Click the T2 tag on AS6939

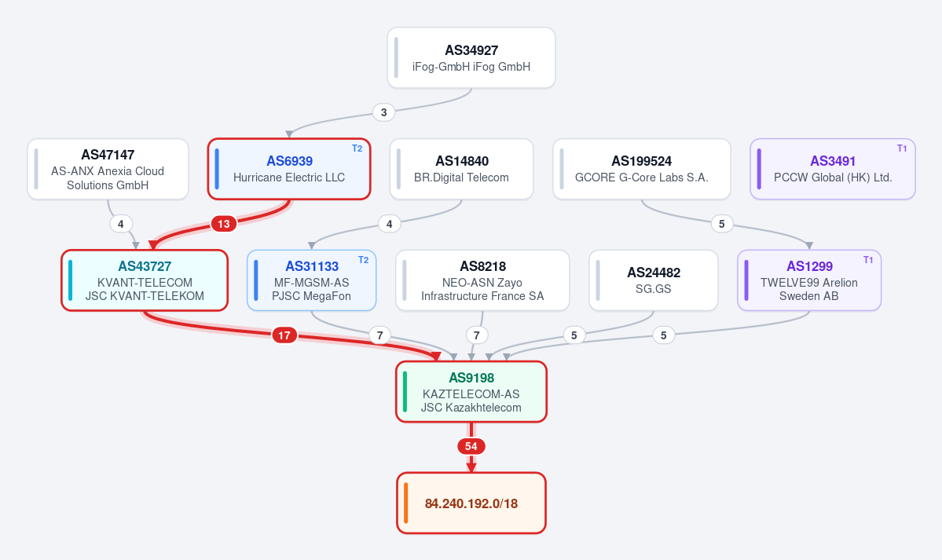[357, 148]
